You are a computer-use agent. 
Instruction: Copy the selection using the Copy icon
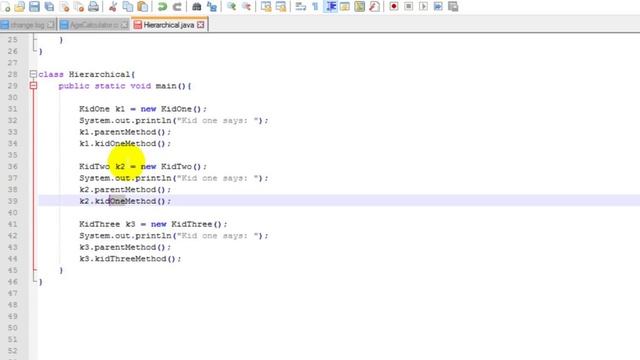[128, 7]
